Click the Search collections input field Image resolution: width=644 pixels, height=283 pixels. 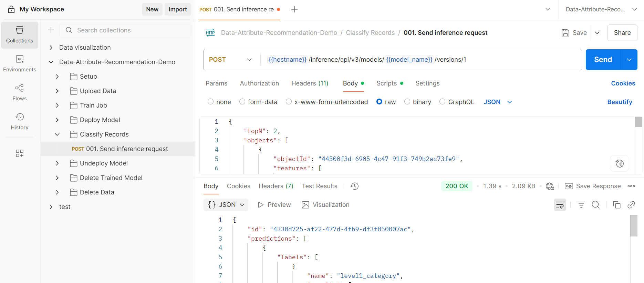pyautogui.click(x=125, y=30)
